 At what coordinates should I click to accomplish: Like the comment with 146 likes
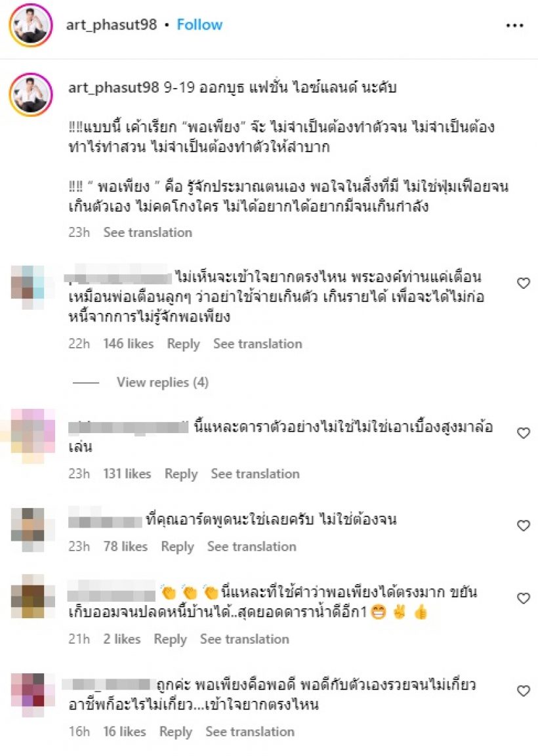[524, 283]
